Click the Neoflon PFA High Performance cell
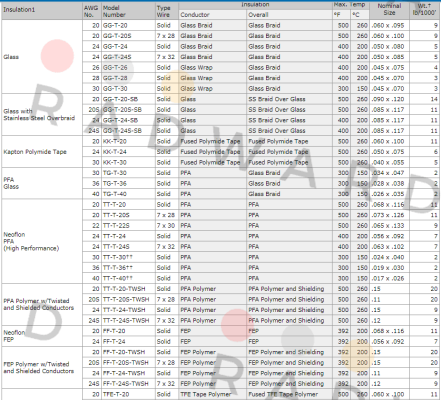The height and width of the screenshot is (400, 441). (x=42, y=241)
